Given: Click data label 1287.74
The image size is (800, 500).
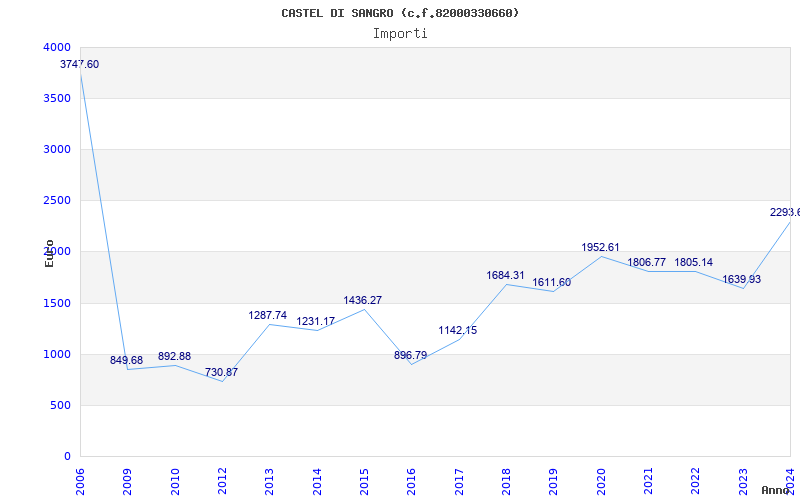Looking at the screenshot, I should point(268,315).
